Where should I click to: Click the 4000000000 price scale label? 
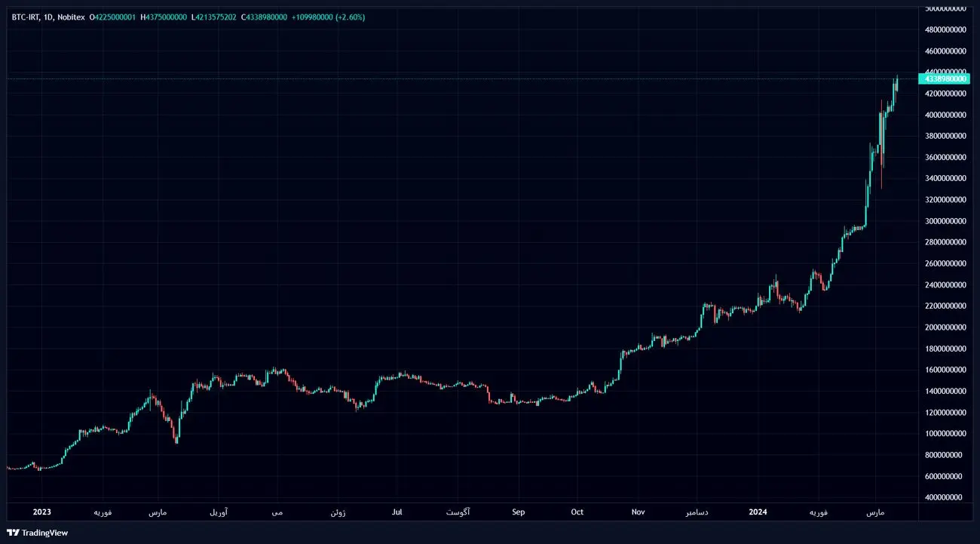tap(945, 115)
